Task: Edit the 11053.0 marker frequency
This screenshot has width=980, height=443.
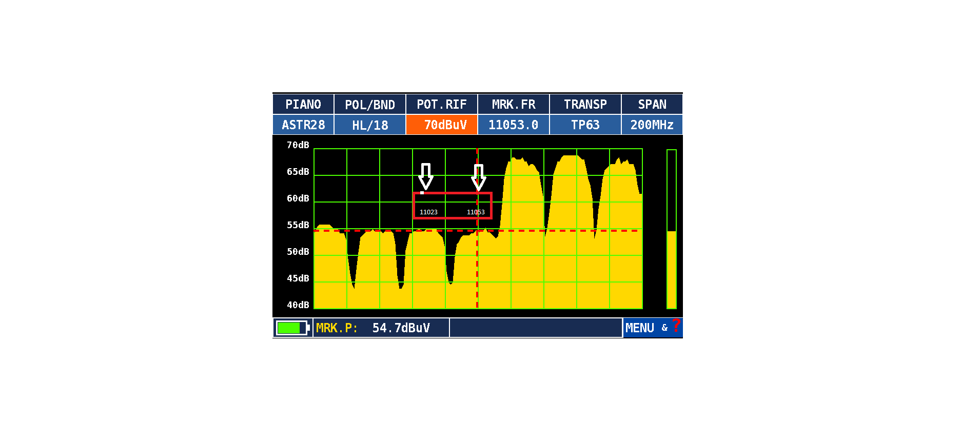Action: pos(514,125)
